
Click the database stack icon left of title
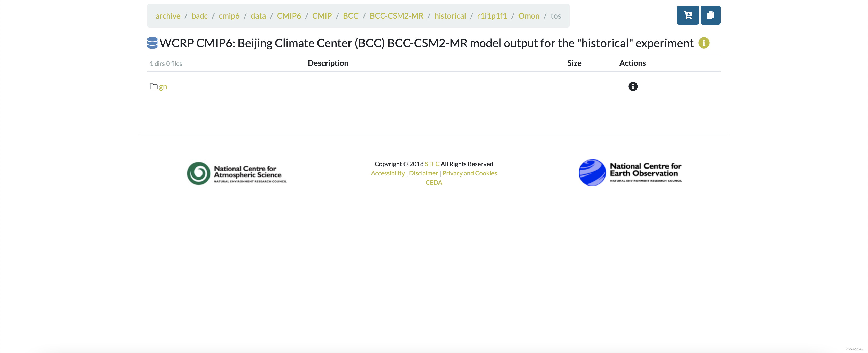point(152,43)
